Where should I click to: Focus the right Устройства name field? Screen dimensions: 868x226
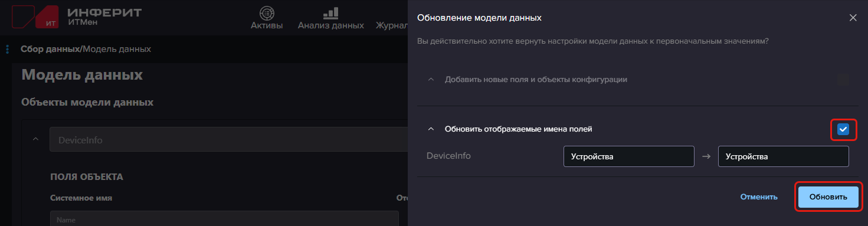pos(784,156)
